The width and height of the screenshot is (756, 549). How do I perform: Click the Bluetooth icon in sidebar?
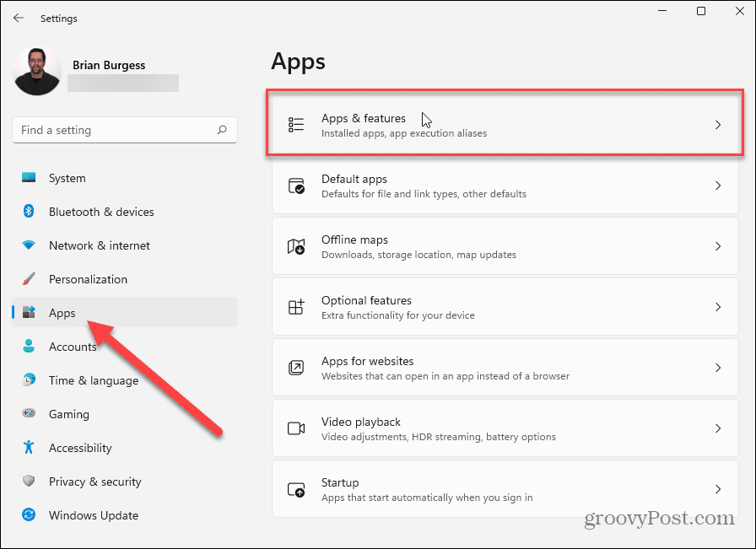click(29, 211)
